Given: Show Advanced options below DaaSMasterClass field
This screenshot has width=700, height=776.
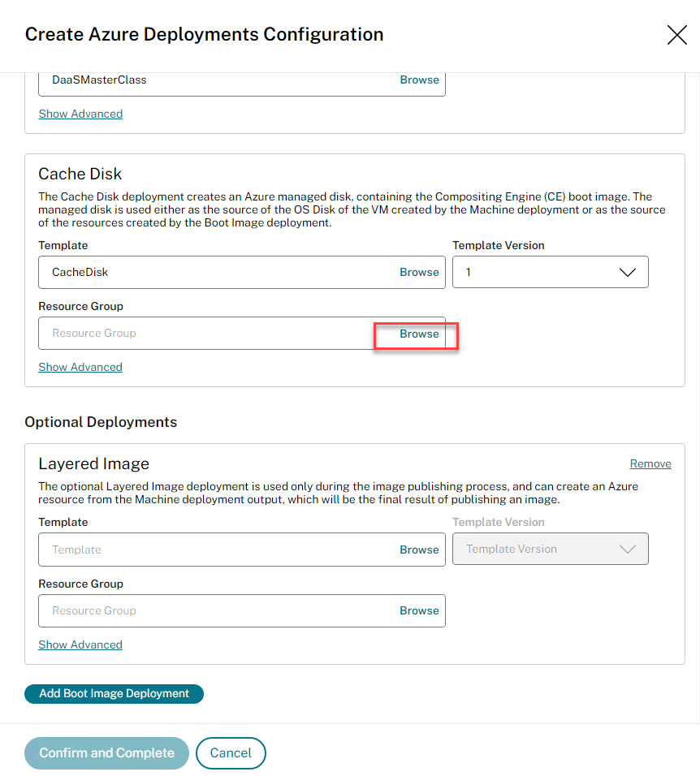Looking at the screenshot, I should click(80, 114).
